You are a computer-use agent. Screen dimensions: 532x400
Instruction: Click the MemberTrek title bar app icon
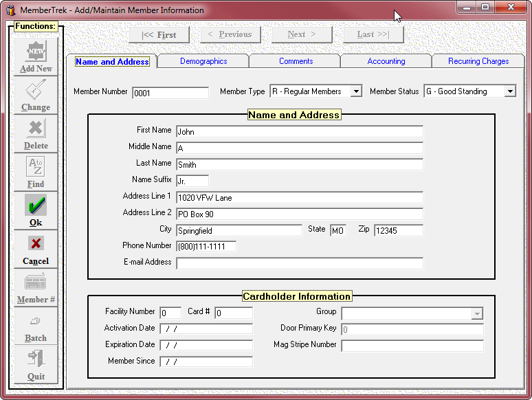tap(11, 10)
